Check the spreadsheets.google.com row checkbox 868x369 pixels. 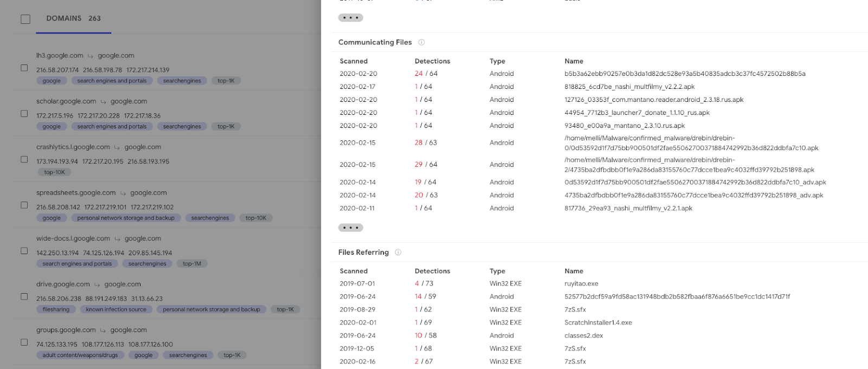(x=24, y=205)
